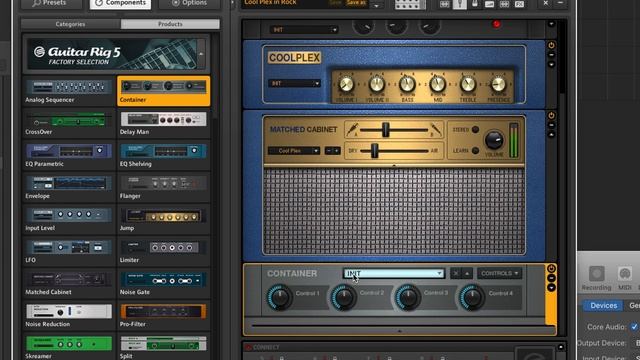Select the Limiter component
This screenshot has width=640, height=360.
pyautogui.click(x=163, y=251)
